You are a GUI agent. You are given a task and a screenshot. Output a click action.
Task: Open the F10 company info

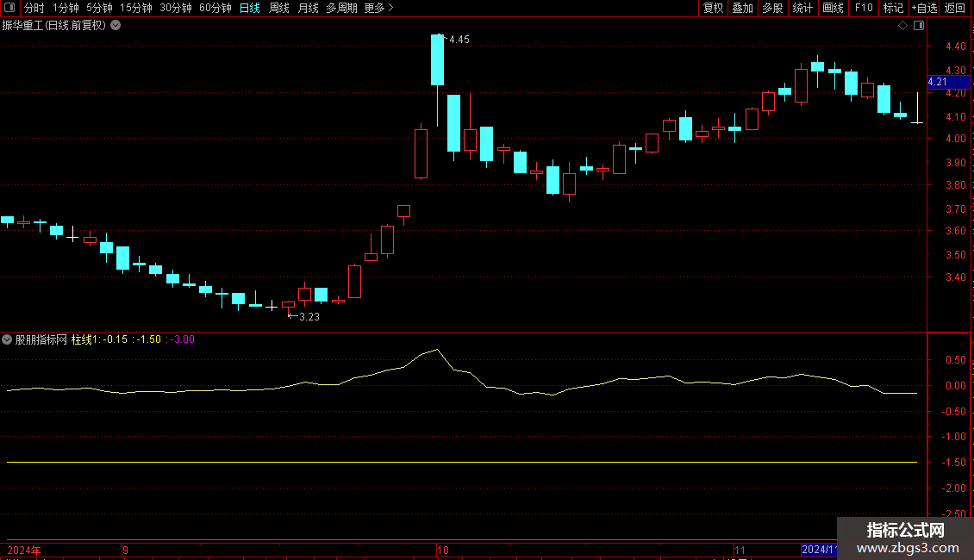pos(864,8)
